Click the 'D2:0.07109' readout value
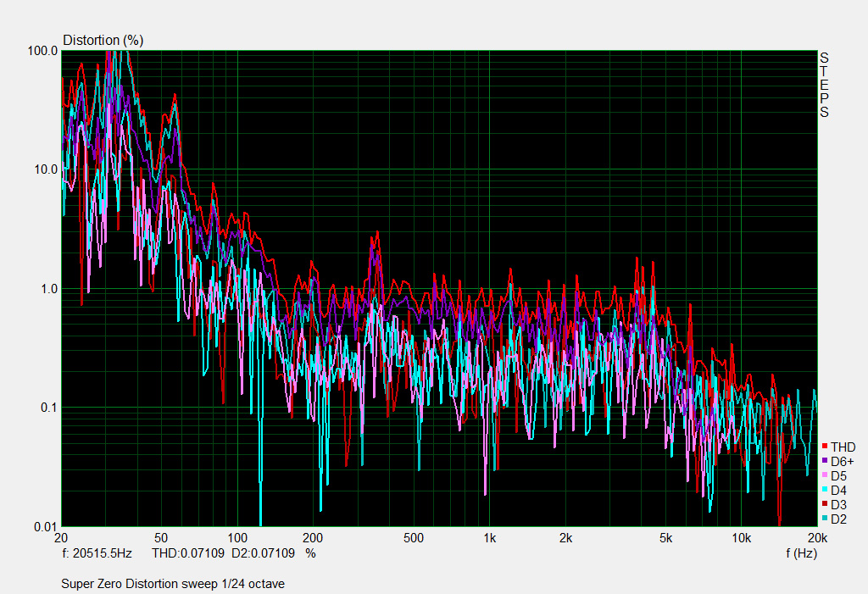Image resolution: width=868 pixels, height=594 pixels. 263,553
